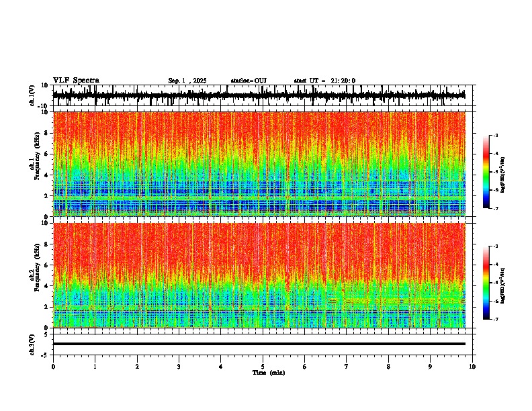Click the "4" minute tick label on time axis
532x411 pixels.
click(221, 367)
